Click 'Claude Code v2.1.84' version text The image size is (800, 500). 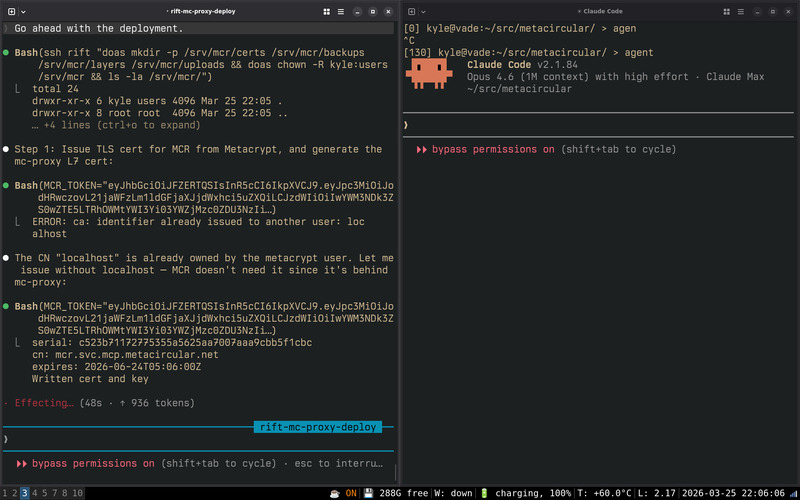pos(522,65)
